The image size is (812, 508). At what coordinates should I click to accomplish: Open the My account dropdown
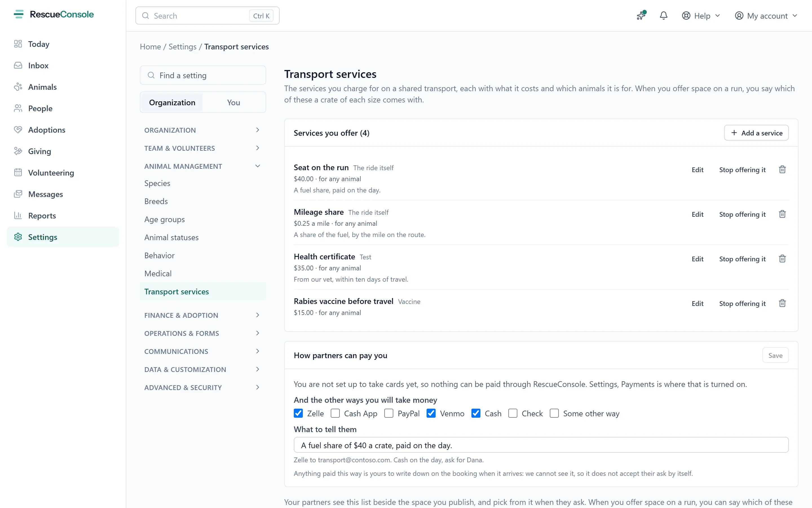[x=766, y=16]
